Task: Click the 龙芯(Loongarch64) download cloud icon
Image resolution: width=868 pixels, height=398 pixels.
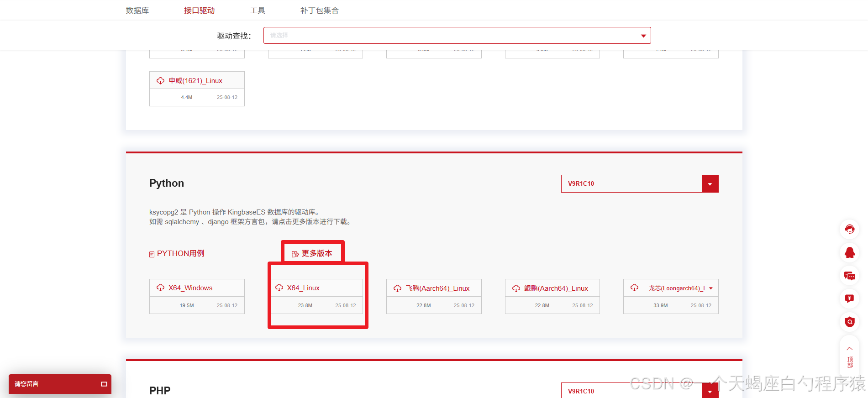Action: (x=634, y=288)
